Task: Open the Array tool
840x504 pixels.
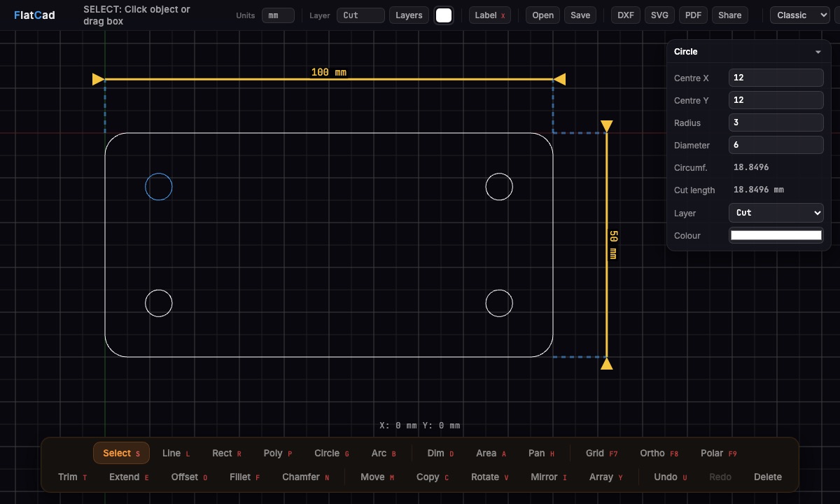Action: pos(605,477)
